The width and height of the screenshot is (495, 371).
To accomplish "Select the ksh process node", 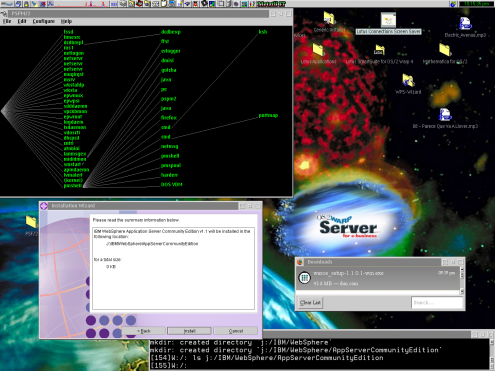I will pos(263,32).
